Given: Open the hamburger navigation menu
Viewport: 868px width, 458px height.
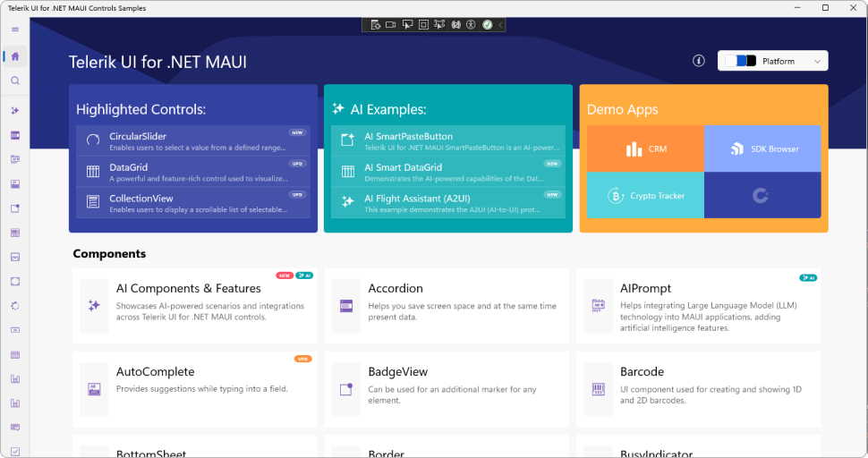Looking at the screenshot, I should click(15, 30).
